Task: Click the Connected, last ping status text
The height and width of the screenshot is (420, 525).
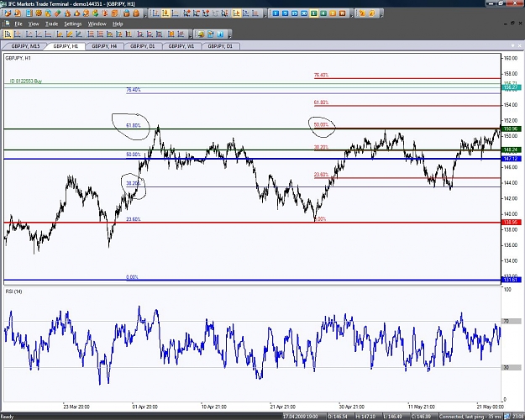Action: 470,417
